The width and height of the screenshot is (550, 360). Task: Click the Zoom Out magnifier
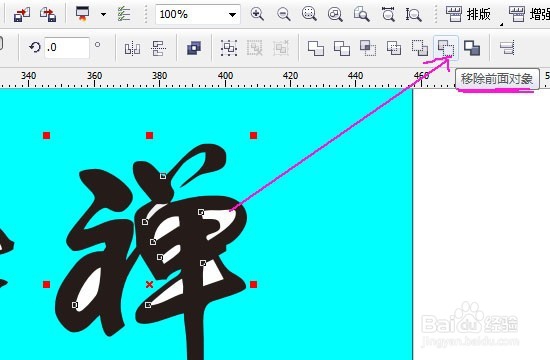(283, 14)
